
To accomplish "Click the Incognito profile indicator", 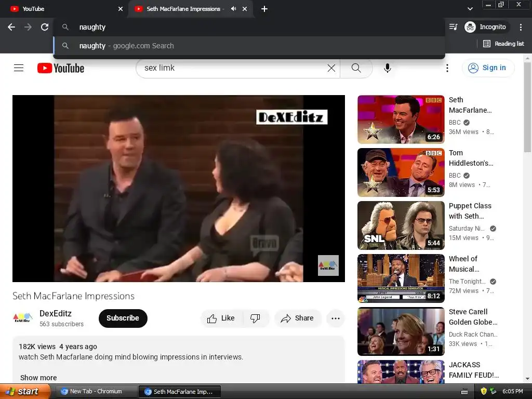I will pos(486,27).
